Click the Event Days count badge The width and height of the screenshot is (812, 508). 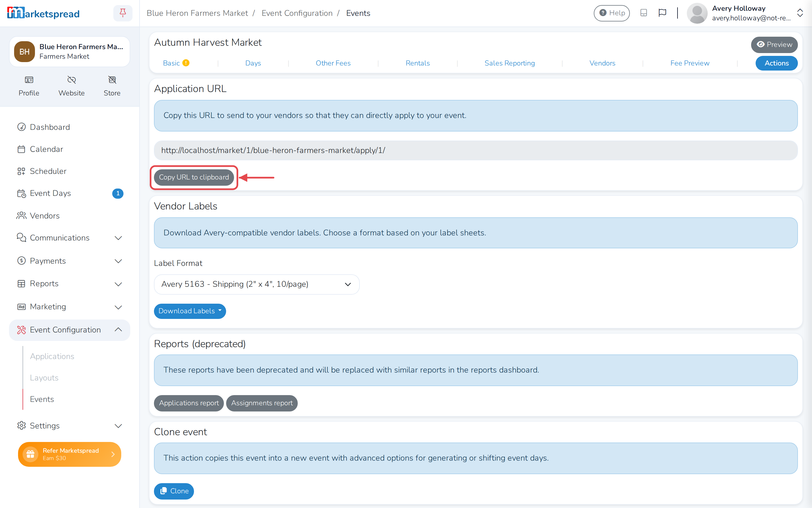(x=118, y=194)
